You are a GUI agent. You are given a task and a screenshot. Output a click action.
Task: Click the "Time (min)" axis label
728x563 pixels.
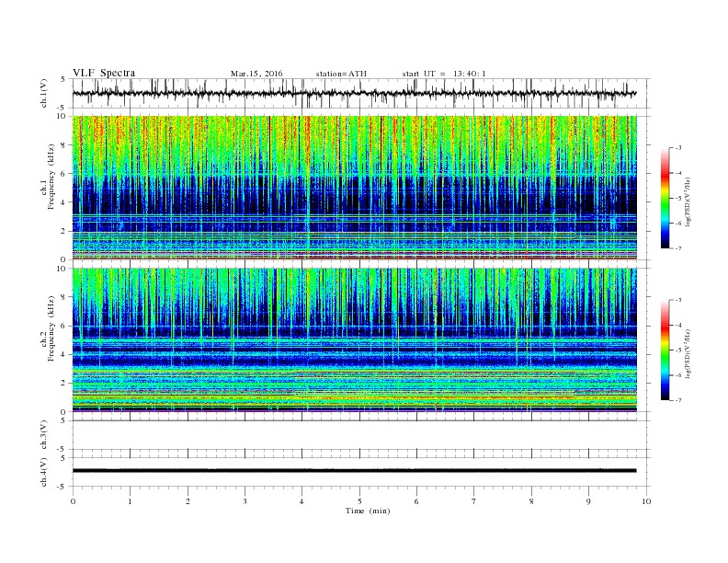(368, 511)
